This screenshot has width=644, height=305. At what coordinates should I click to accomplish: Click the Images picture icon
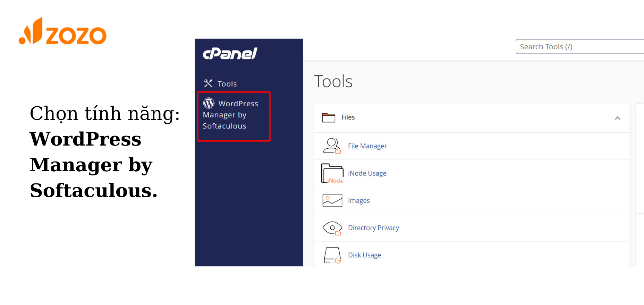(332, 200)
